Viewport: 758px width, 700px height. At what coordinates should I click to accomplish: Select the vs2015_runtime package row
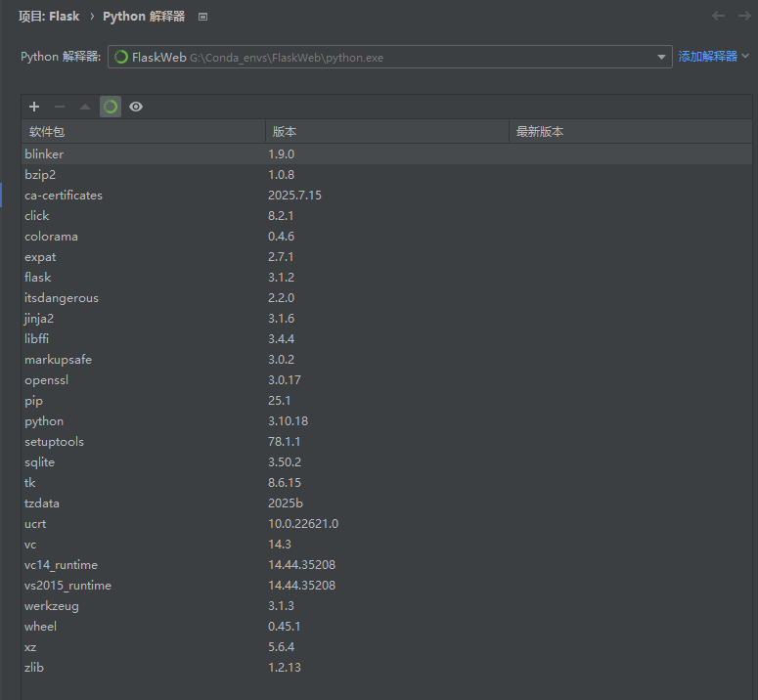tap(386, 585)
